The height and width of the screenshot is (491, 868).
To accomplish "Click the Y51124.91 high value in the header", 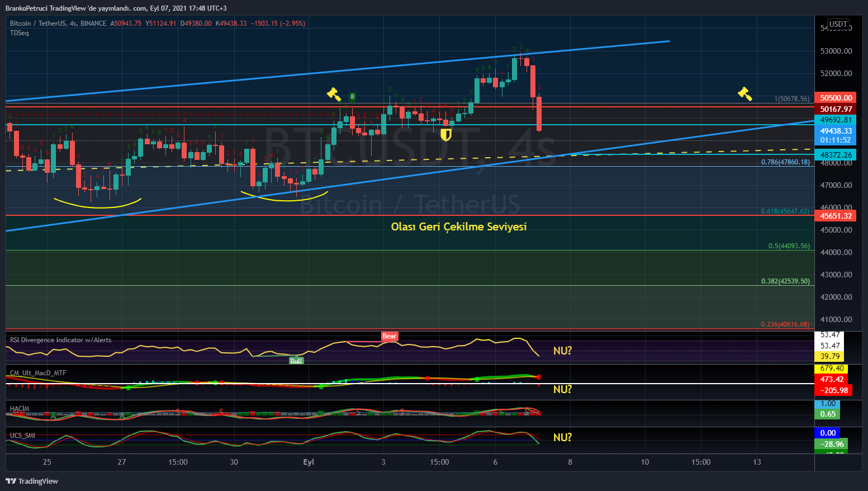I will coord(161,23).
